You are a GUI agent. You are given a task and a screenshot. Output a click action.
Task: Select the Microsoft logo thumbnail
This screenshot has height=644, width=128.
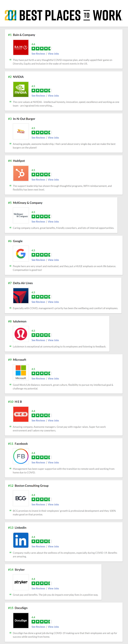click(21, 372)
